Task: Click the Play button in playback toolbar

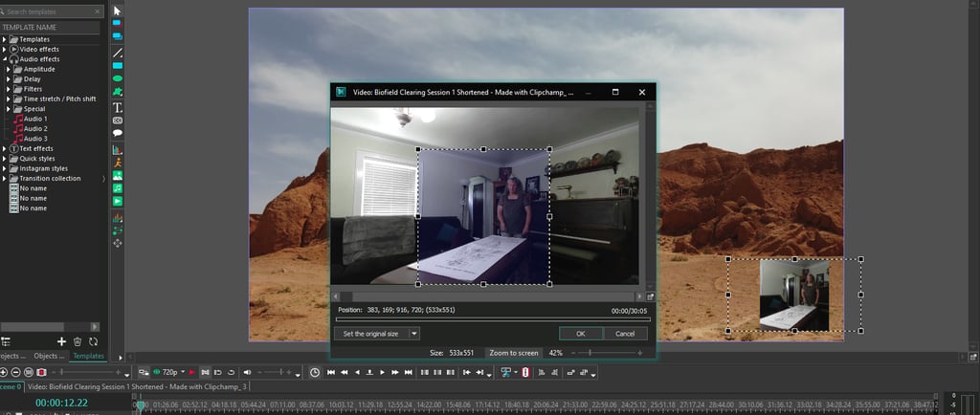Action: click(x=382, y=372)
